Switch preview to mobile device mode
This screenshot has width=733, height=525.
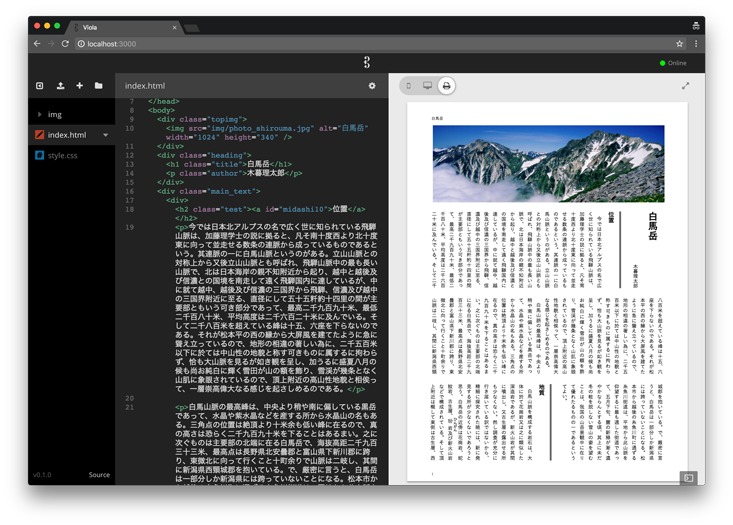(409, 86)
